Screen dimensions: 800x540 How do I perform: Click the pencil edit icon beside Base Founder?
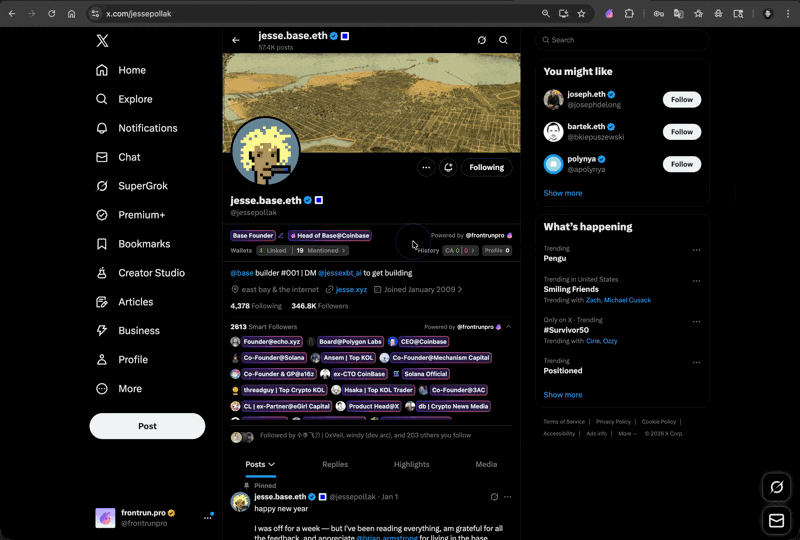click(x=281, y=235)
